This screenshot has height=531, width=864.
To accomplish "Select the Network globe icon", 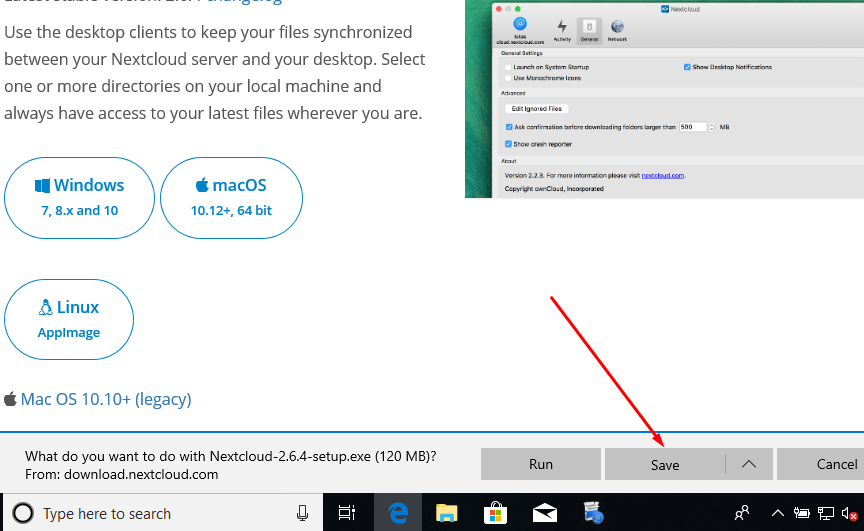I will click(617, 28).
